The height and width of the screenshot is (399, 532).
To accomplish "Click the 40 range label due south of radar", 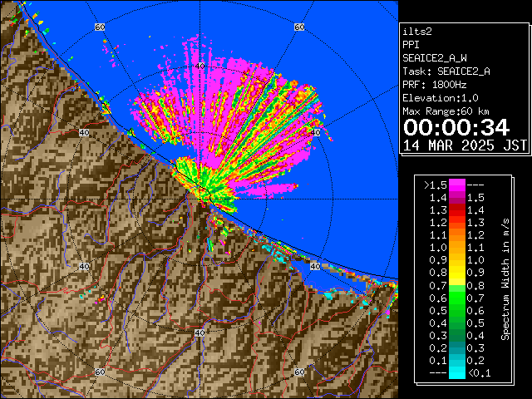I will tap(199, 332).
